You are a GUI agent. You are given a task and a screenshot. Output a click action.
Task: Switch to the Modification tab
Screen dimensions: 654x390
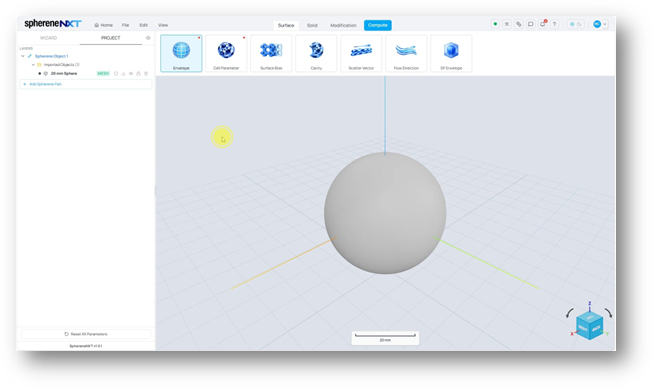click(x=343, y=25)
